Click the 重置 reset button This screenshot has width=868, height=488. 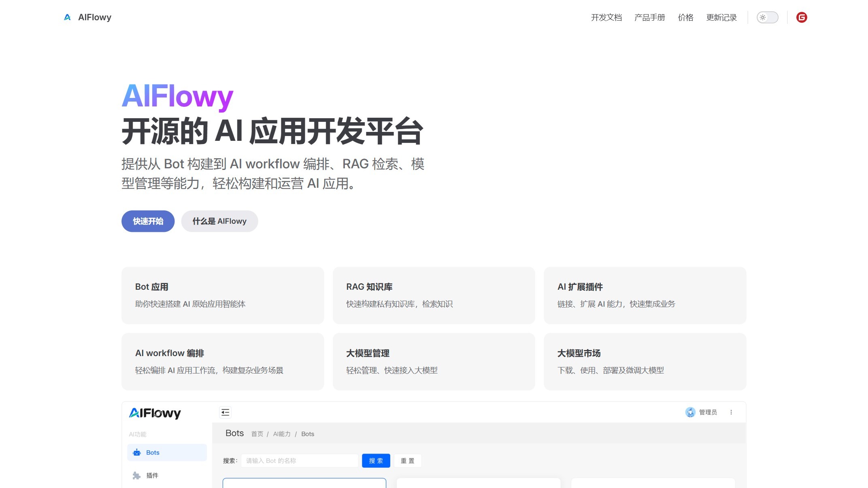(408, 460)
